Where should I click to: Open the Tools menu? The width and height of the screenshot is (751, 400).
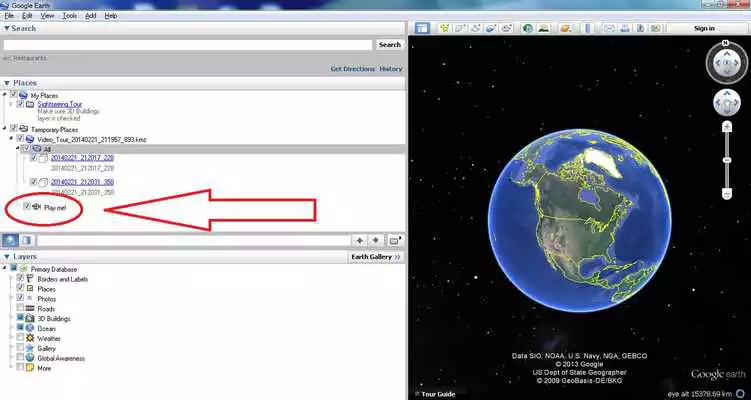(x=69, y=16)
